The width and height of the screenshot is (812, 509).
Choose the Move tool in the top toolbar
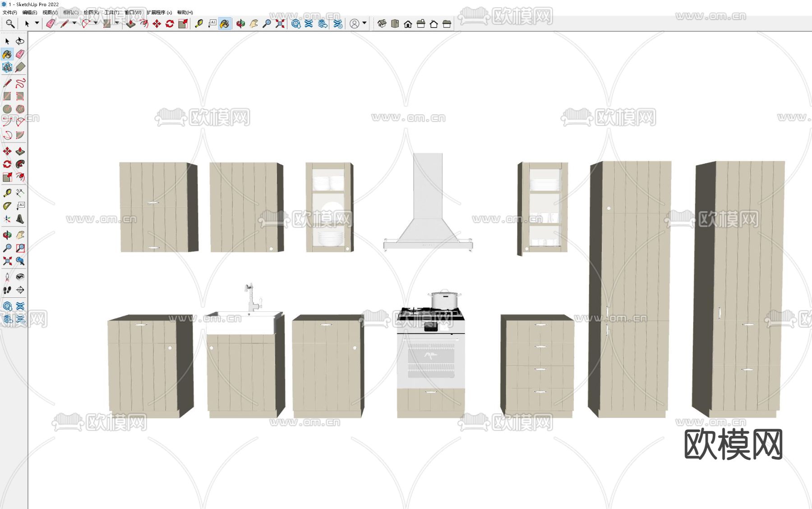157,23
